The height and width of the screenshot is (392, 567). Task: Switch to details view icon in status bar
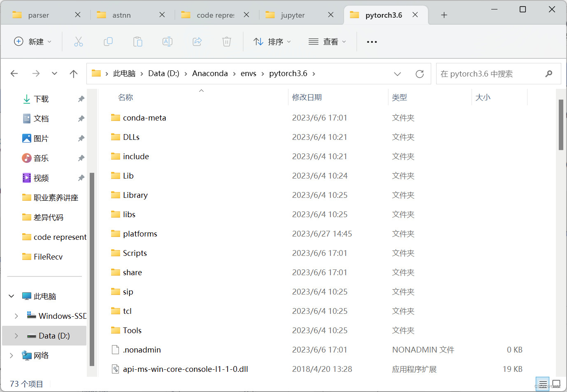543,384
